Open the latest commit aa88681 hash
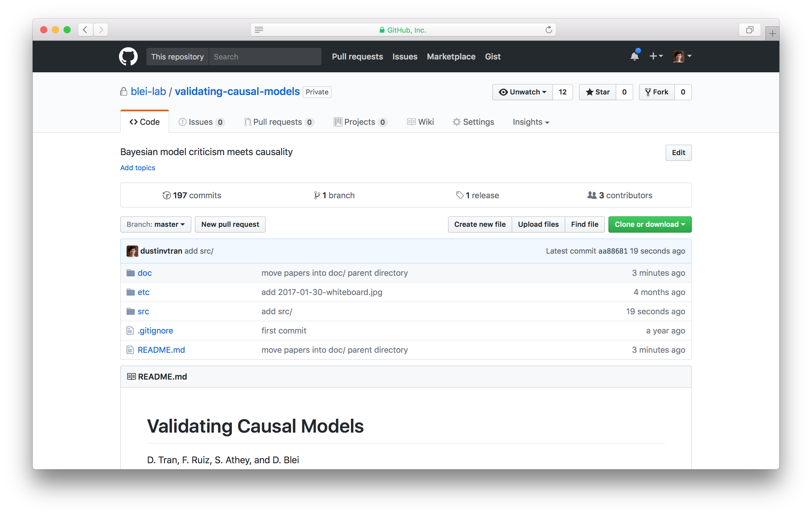812x516 pixels. click(x=613, y=251)
